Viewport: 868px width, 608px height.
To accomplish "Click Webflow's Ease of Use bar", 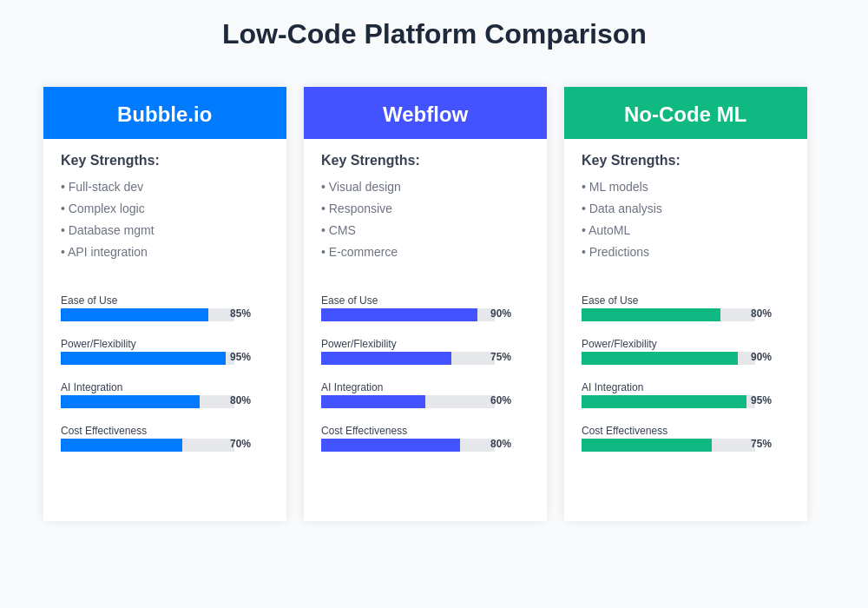I will (408, 314).
